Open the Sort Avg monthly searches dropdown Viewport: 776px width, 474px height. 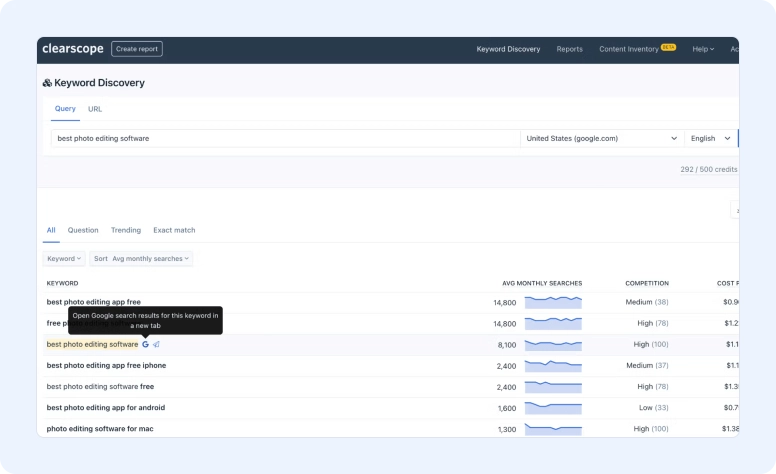[141, 258]
